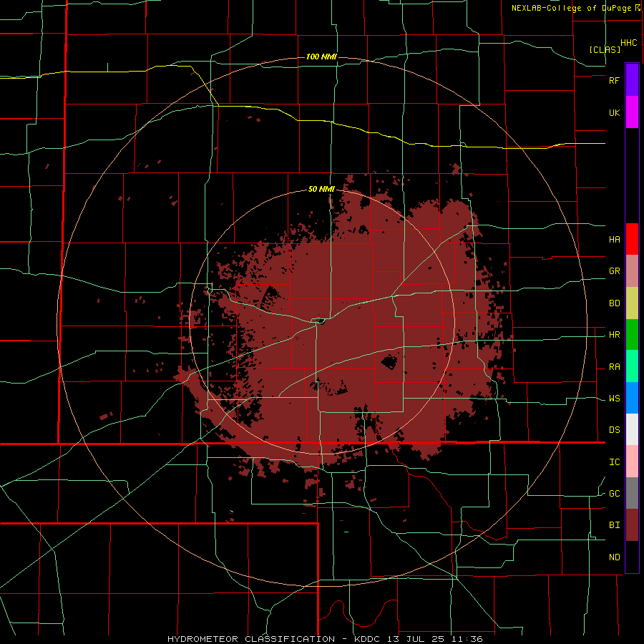Click the HHC product code label
Screen dimensions: 644x644
[x=629, y=43]
